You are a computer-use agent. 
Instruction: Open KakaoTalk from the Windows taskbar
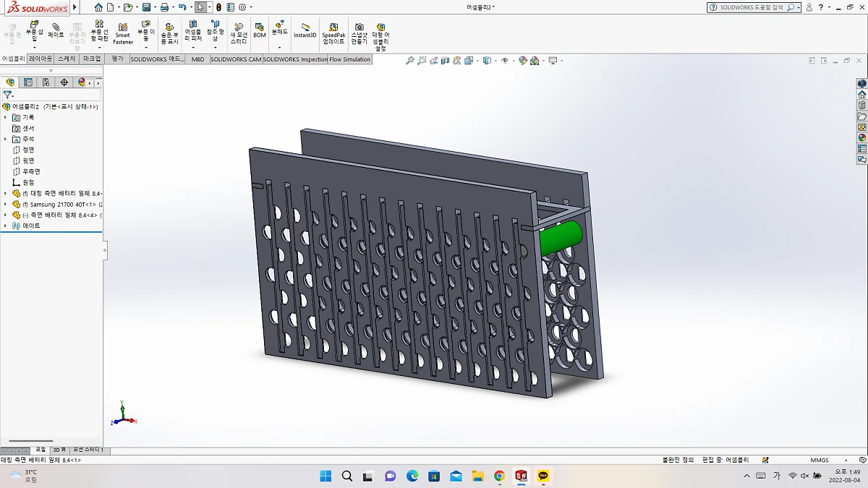click(x=543, y=476)
